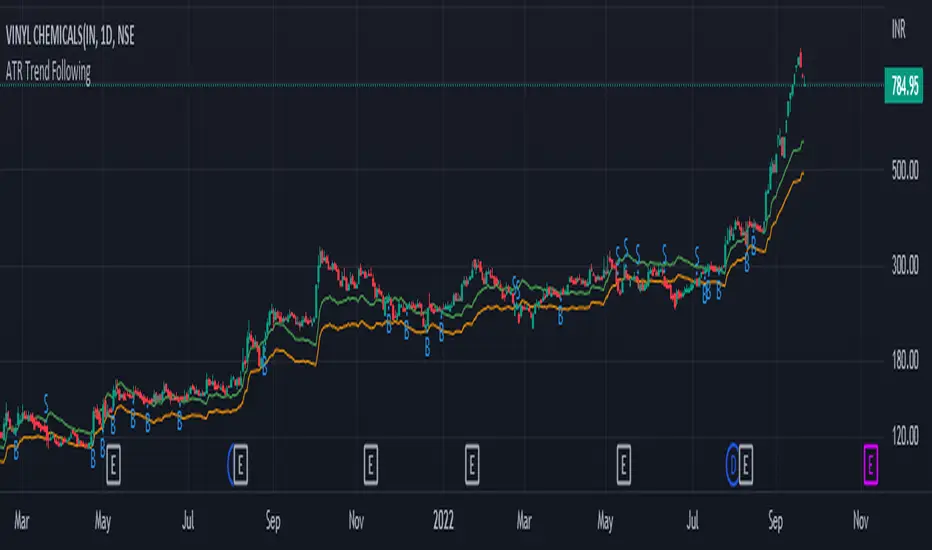Click the S sell signal near April 2021

[46, 403]
